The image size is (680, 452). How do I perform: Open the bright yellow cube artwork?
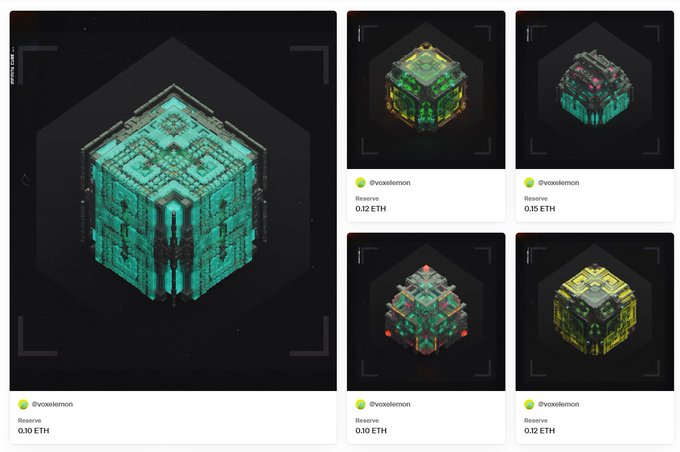[595, 312]
